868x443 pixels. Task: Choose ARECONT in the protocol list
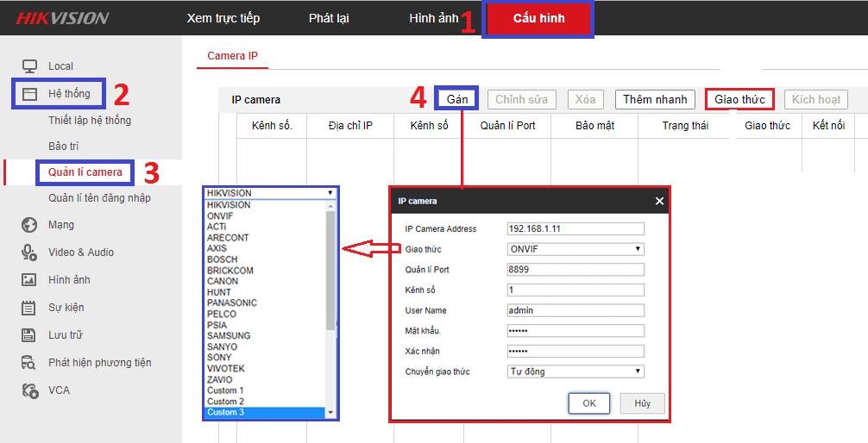[x=228, y=238]
